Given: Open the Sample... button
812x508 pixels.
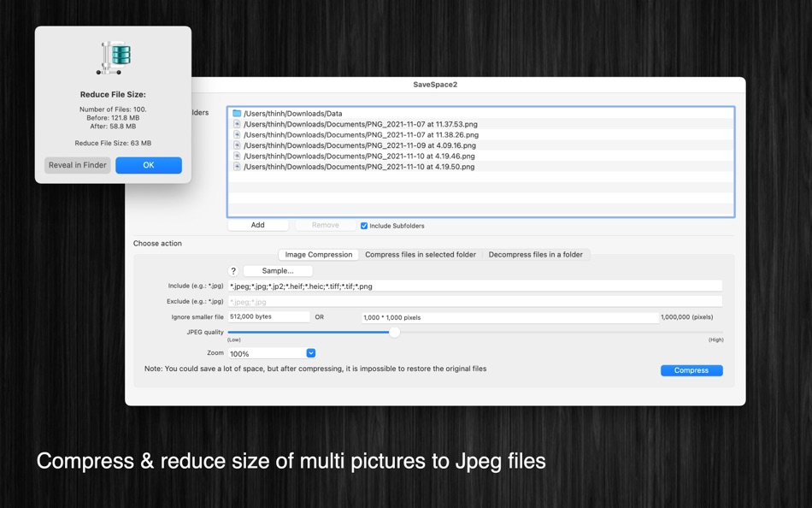Looking at the screenshot, I should [x=278, y=270].
